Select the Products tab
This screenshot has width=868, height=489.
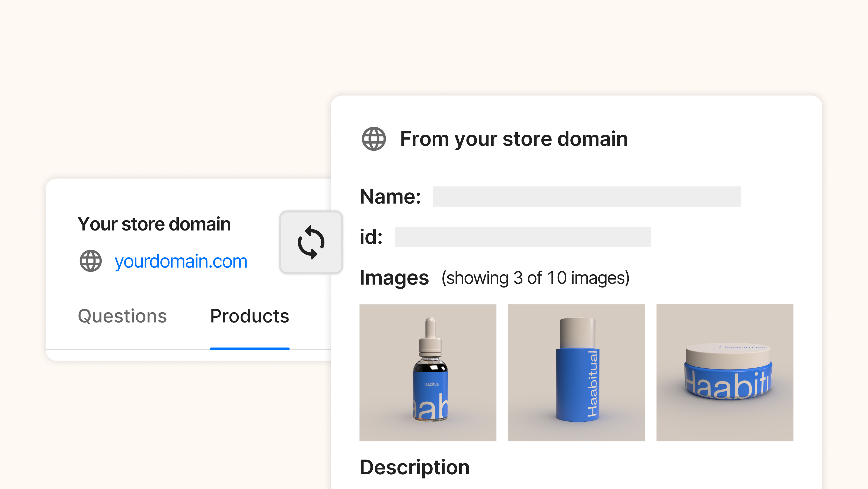tap(249, 316)
